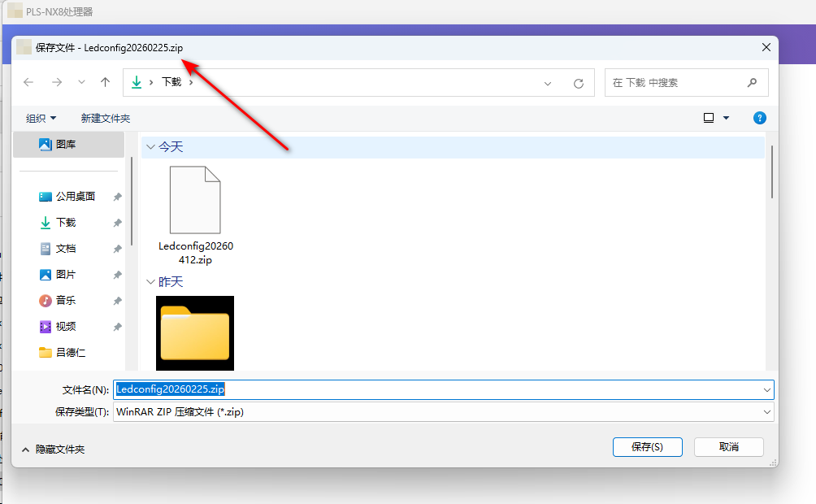Open the view options dropdown arrow
The width and height of the screenshot is (816, 504).
point(726,118)
